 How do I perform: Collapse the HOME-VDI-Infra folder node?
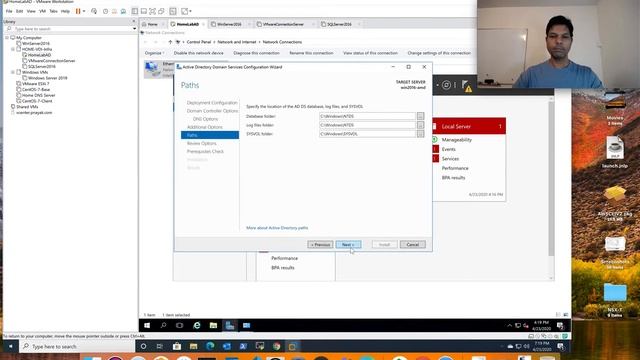pos(13,49)
